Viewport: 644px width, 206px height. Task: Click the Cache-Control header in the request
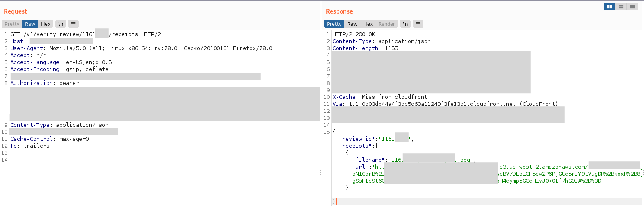(x=50, y=139)
